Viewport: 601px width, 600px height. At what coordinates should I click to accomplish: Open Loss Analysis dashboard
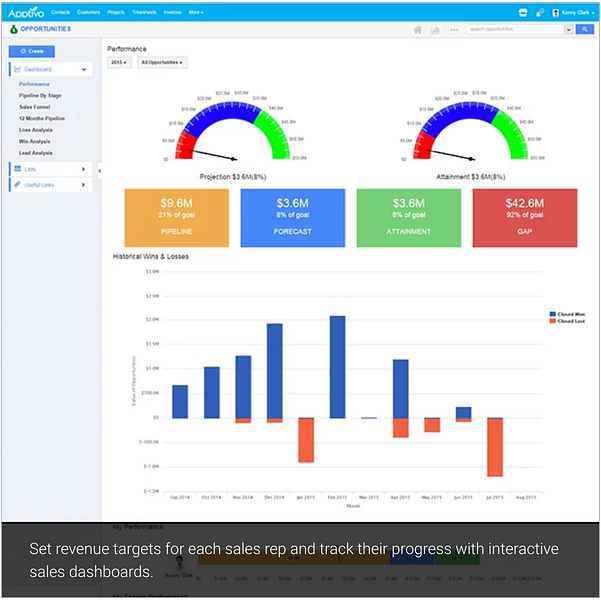coord(36,130)
